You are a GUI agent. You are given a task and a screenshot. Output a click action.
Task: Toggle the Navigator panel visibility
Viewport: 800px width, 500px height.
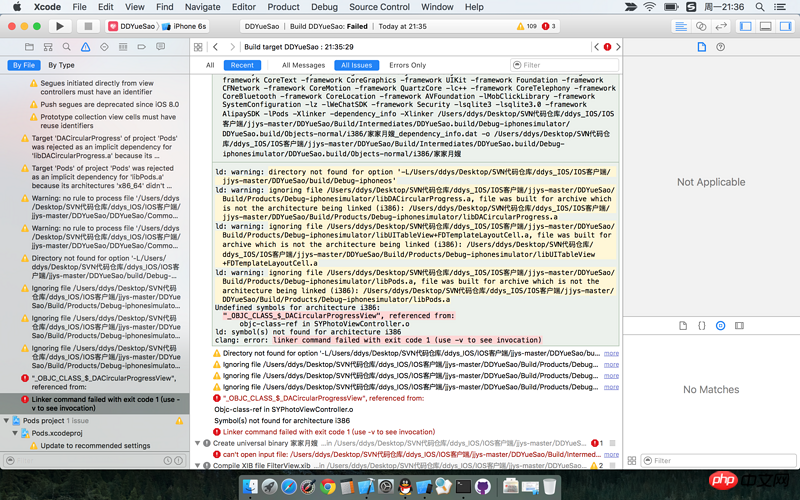(x=745, y=26)
